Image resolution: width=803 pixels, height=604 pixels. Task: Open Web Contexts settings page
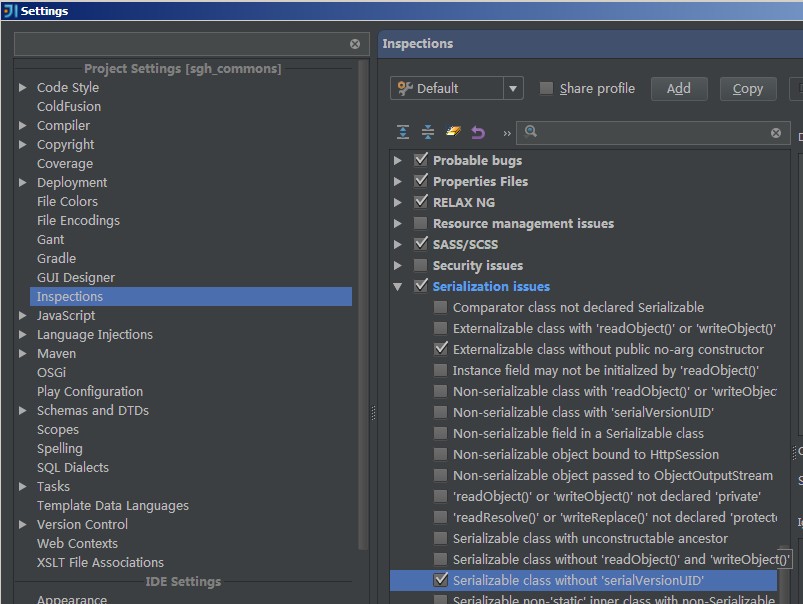pyautogui.click(x=77, y=544)
